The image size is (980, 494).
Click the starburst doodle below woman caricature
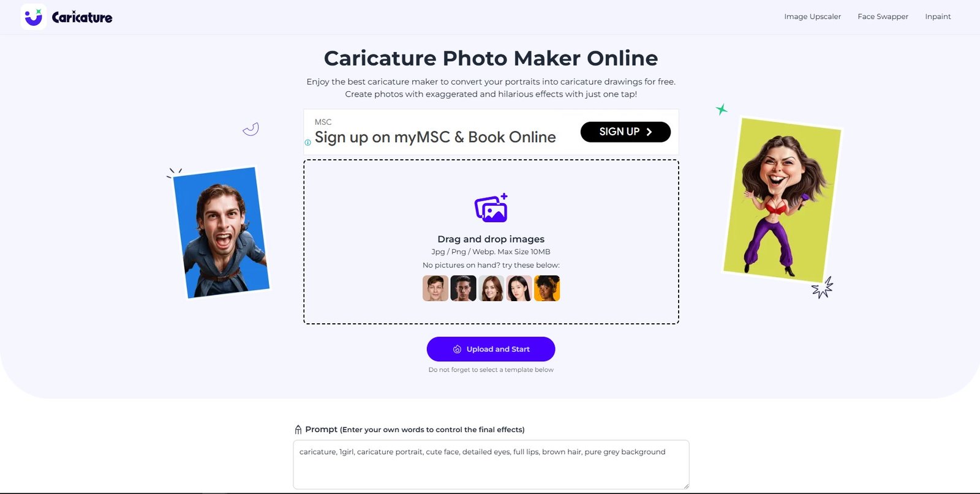pos(823,288)
